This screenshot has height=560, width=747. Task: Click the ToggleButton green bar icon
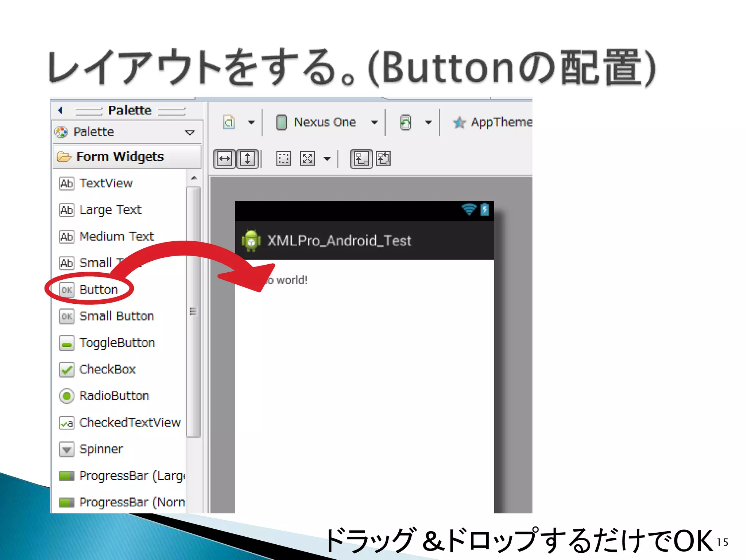[66, 343]
